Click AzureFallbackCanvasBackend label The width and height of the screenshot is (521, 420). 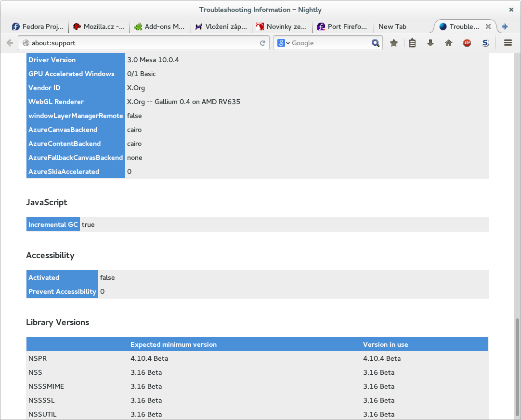tap(76, 157)
